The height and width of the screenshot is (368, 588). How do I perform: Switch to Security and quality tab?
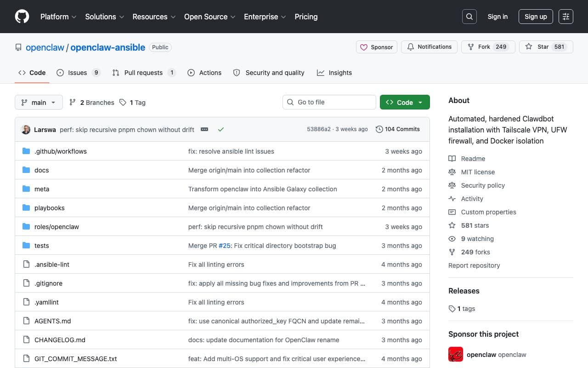pyautogui.click(x=269, y=73)
